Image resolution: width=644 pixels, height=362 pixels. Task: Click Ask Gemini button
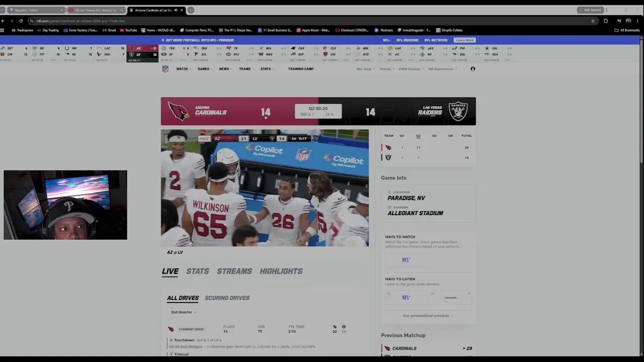[591, 10]
